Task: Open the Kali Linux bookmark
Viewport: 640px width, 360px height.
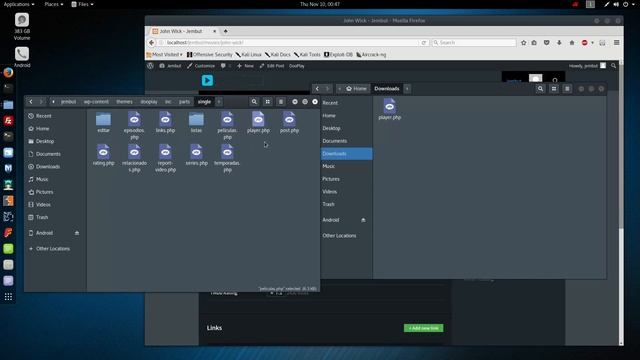Action: tap(249, 55)
